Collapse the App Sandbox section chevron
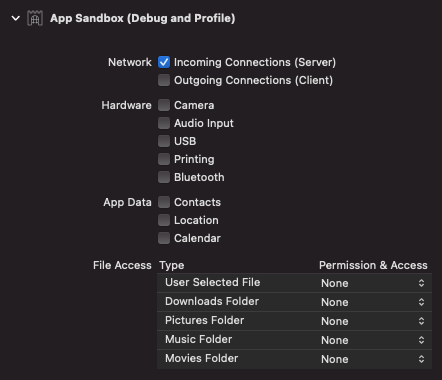 [x=16, y=18]
